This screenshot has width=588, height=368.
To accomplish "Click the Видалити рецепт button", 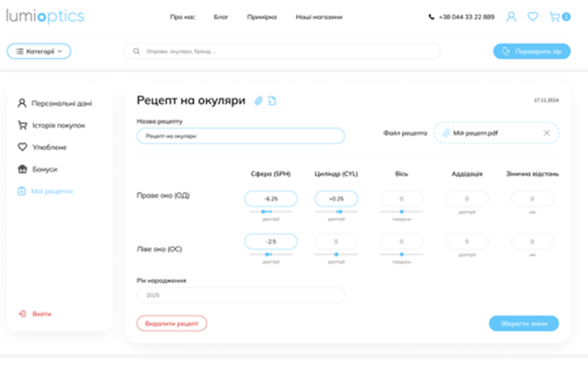I will pyautogui.click(x=172, y=323).
